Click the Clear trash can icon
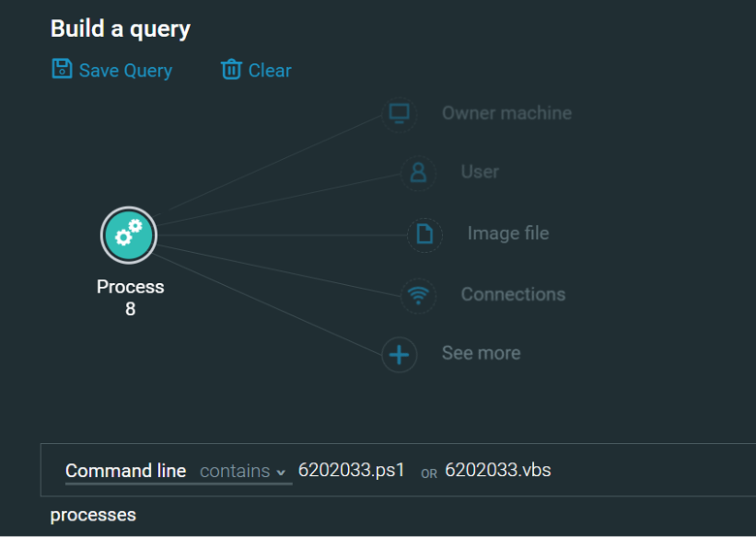This screenshot has height=538, width=756. click(x=231, y=70)
